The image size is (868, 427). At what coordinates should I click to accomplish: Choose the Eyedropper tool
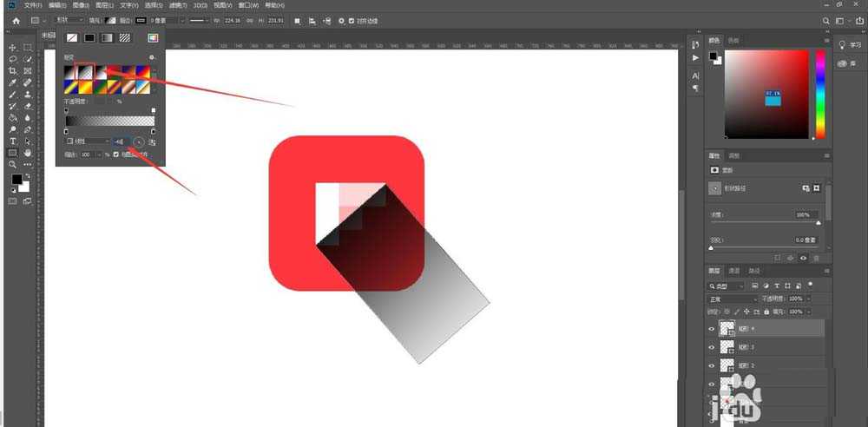[x=13, y=82]
